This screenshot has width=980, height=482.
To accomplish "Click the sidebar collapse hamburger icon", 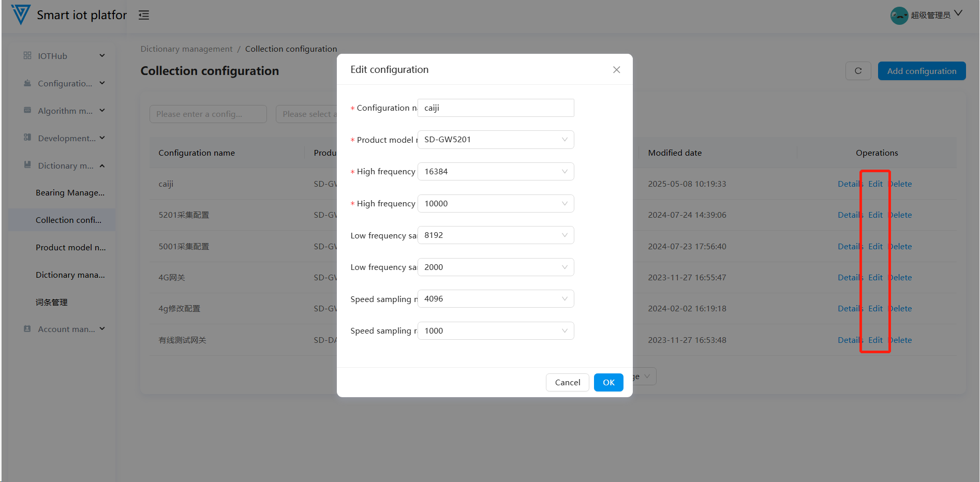I will click(144, 15).
